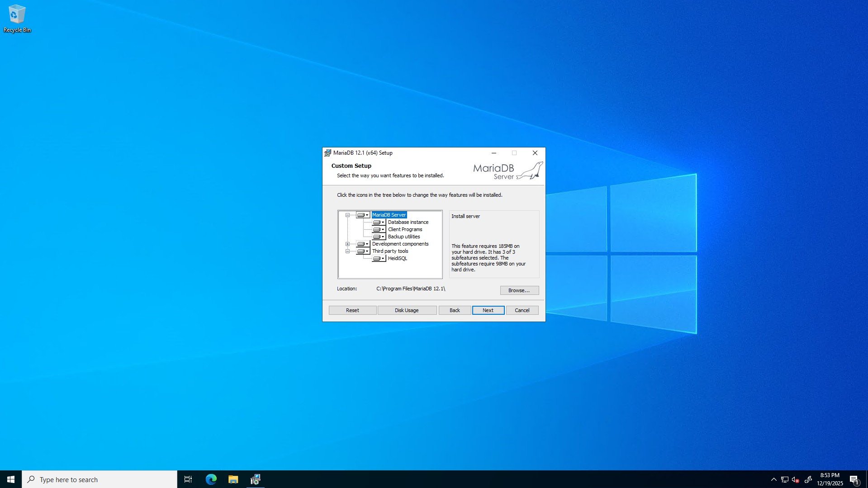Viewport: 868px width, 488px height.
Task: Click the 'Install server' description text
Action: [x=465, y=216]
